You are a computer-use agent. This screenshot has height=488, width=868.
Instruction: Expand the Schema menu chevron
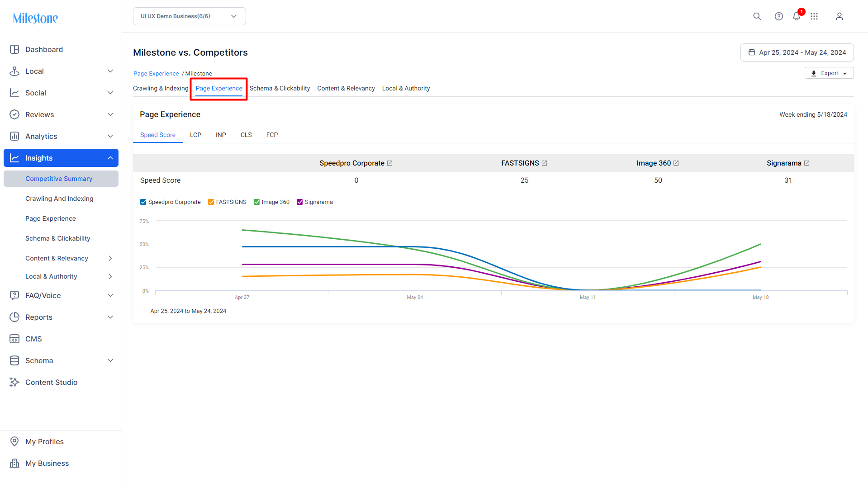[110, 360]
